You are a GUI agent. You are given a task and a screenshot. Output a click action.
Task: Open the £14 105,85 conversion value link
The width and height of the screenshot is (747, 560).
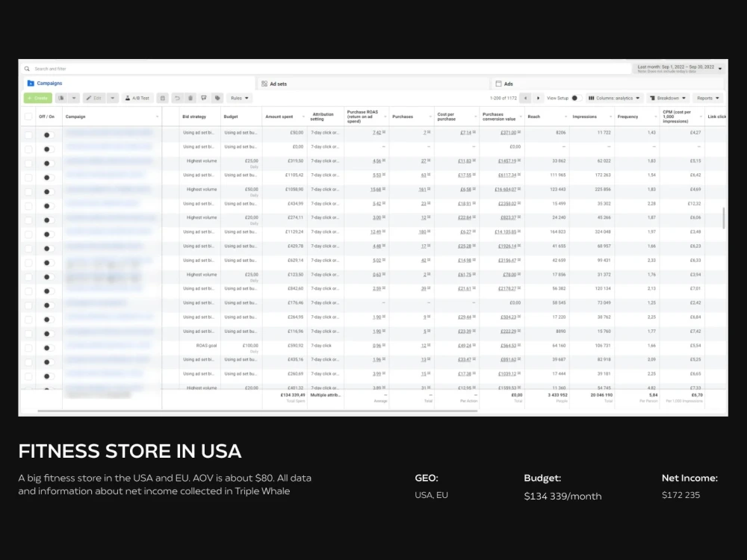(506, 232)
